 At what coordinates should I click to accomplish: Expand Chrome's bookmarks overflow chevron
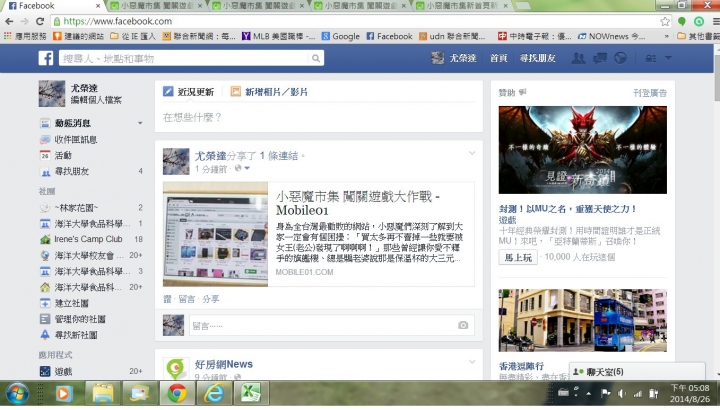667,36
